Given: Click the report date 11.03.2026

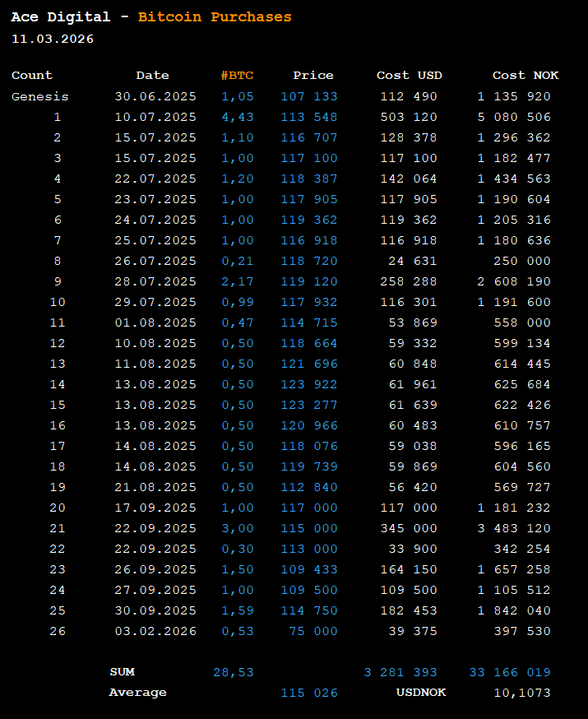Looking at the screenshot, I should point(53,39).
